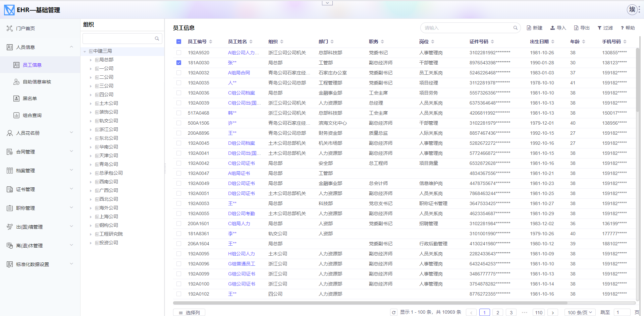Sort by 员工编号 column arrows

click(x=211, y=42)
